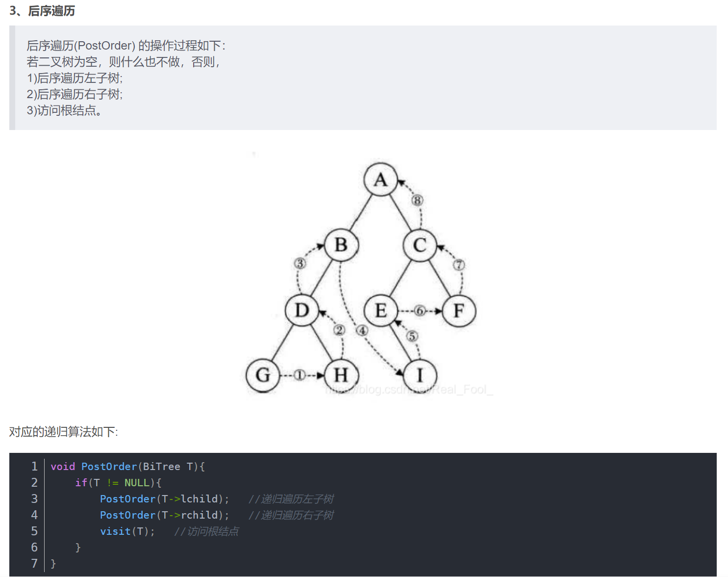Click the sentence "若二叉树为空，则什么也不做，否则,"
728x577 pixels.
pos(123,62)
